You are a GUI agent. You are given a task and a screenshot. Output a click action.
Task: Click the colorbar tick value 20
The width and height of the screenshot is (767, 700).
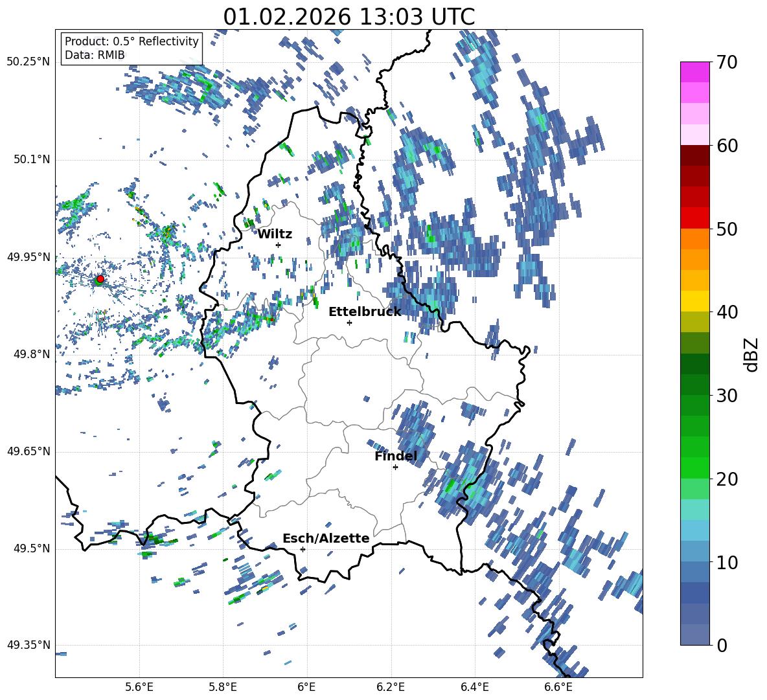[727, 479]
